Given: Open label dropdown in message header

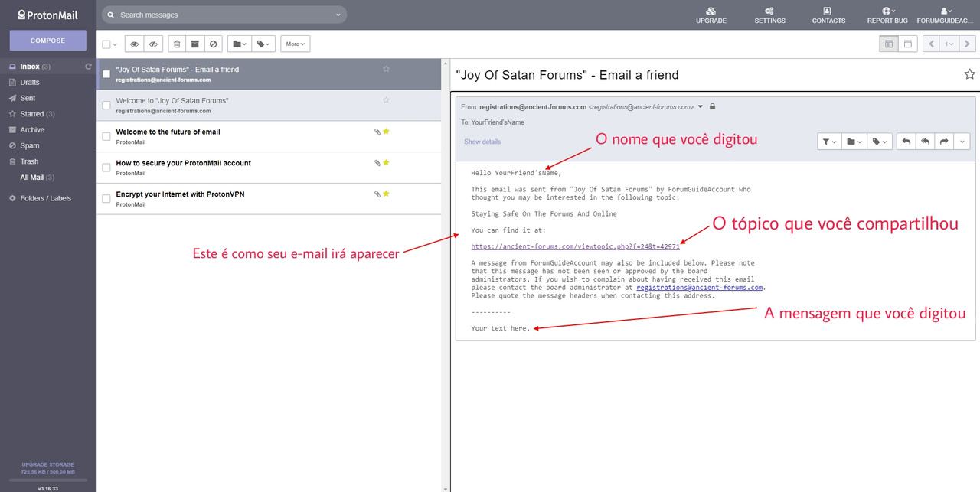Looking at the screenshot, I should [879, 142].
